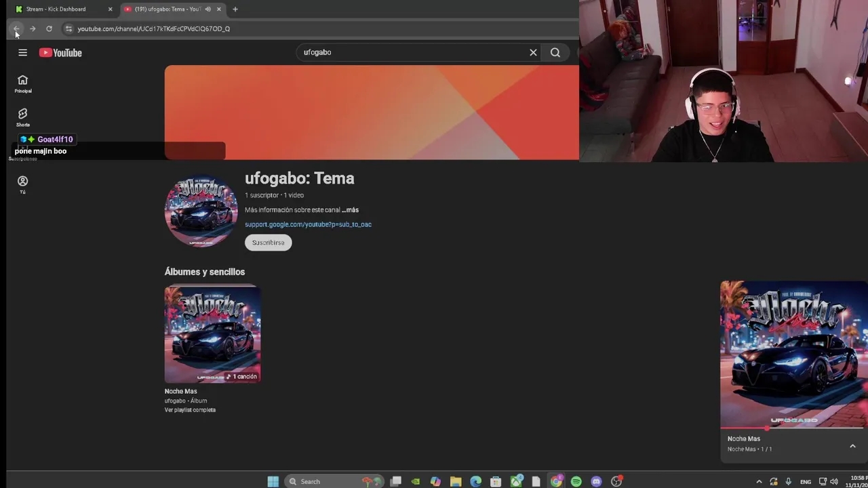Screen dimensions: 868x488
Task: Select the ufogabo: Tema YouTube tab
Action: 173,9
